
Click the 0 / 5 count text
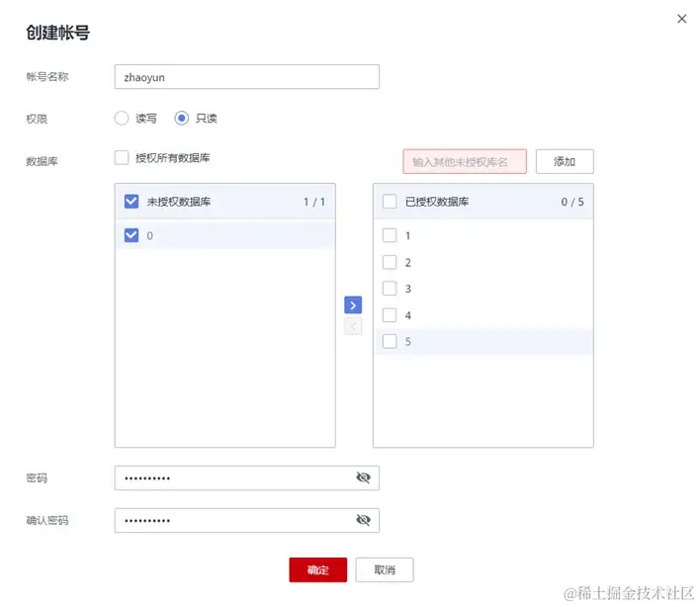[x=572, y=202]
